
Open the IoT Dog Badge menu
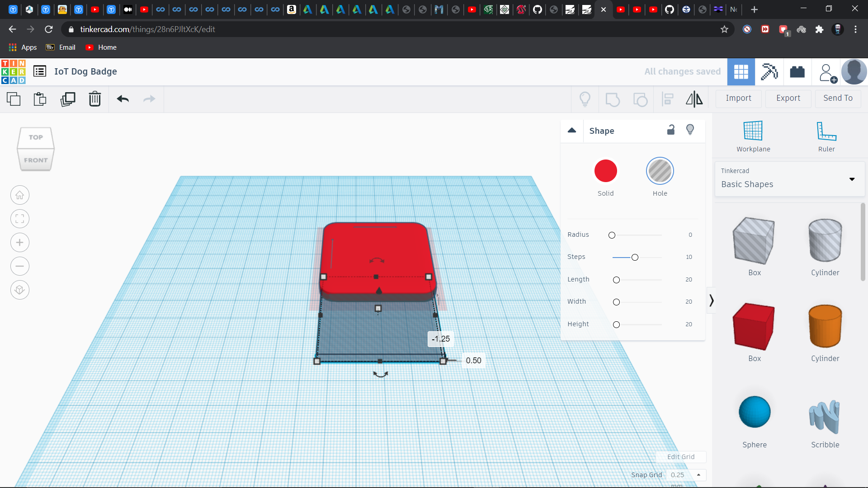[39, 71]
